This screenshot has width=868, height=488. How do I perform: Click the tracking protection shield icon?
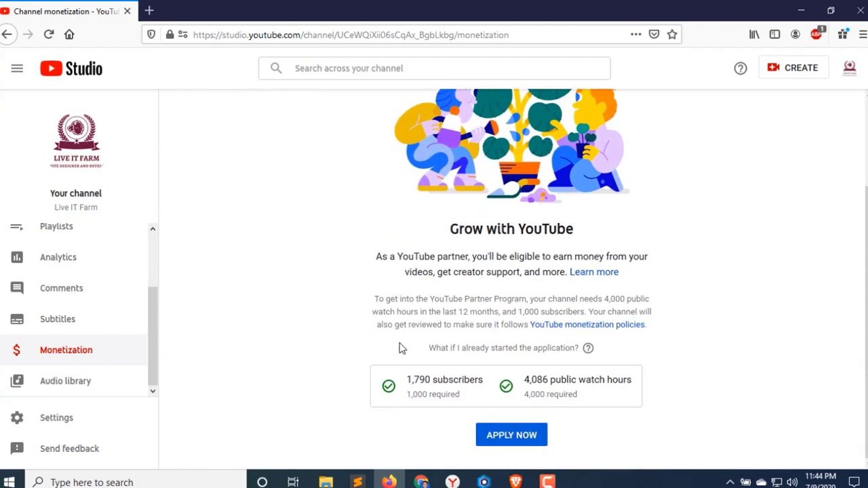point(151,35)
